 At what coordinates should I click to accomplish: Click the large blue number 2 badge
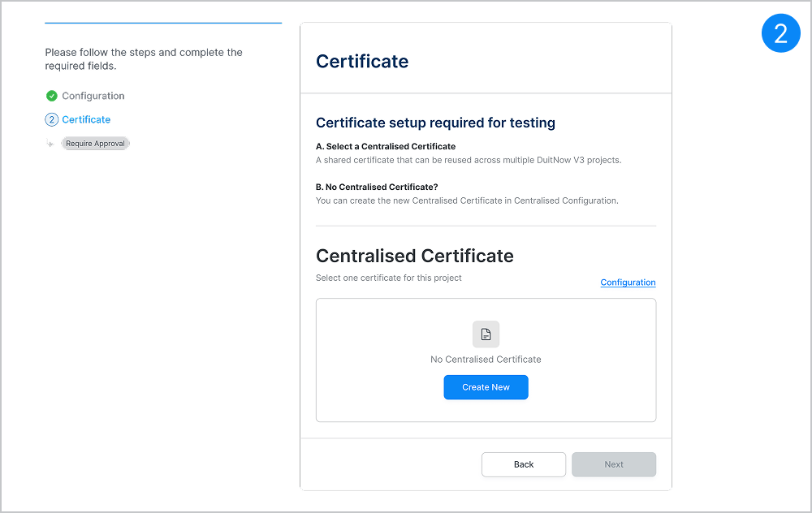click(x=780, y=33)
